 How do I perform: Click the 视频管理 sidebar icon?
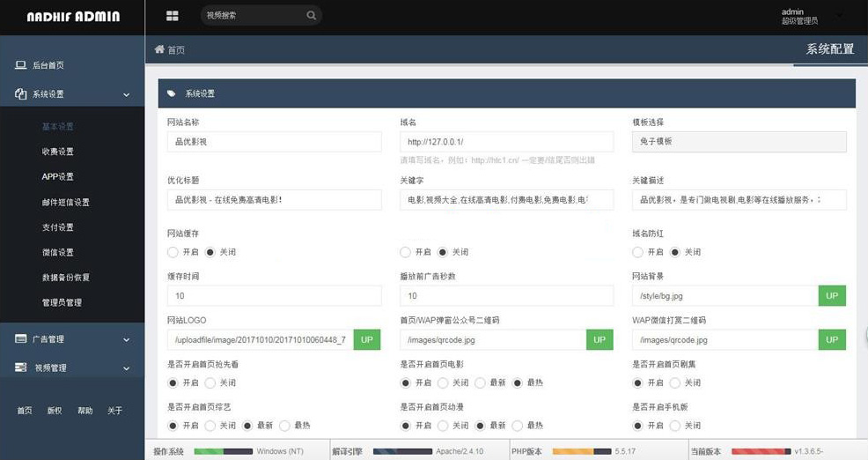click(20, 367)
